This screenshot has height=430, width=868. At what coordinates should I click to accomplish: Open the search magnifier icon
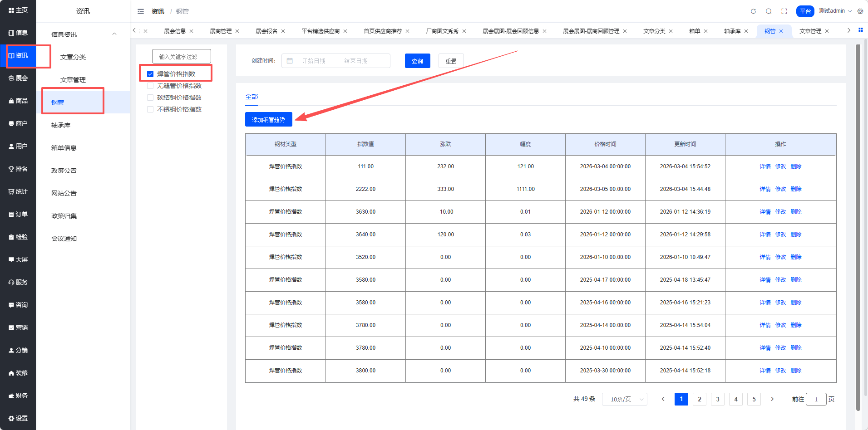[769, 11]
